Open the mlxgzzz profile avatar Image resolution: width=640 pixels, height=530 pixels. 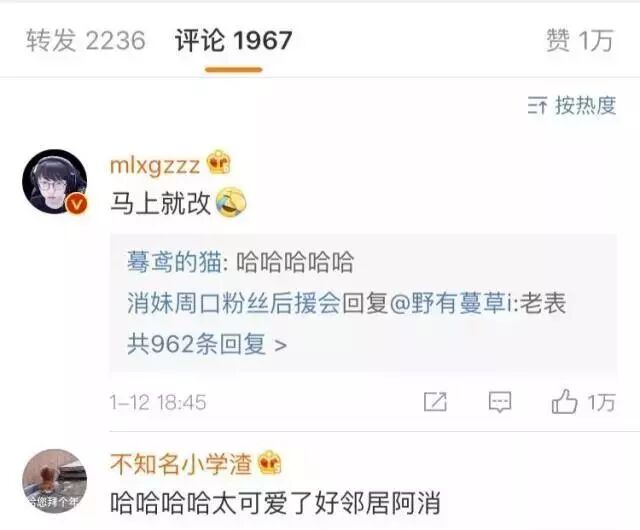pos(55,181)
